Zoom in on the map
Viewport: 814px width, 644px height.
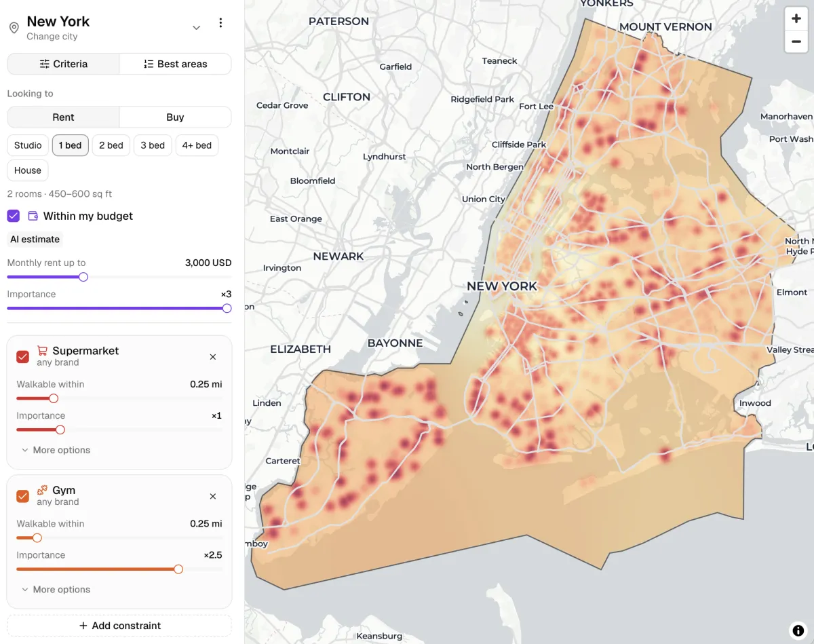point(796,19)
